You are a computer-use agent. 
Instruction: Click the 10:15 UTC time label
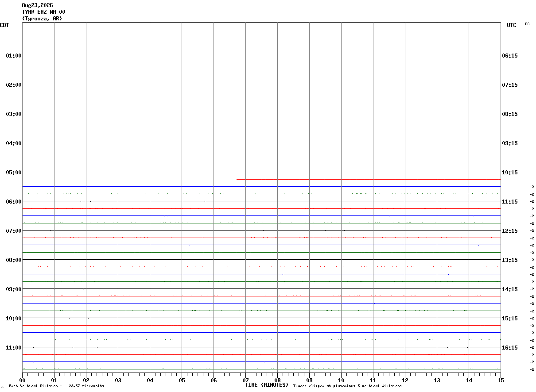tap(510, 173)
